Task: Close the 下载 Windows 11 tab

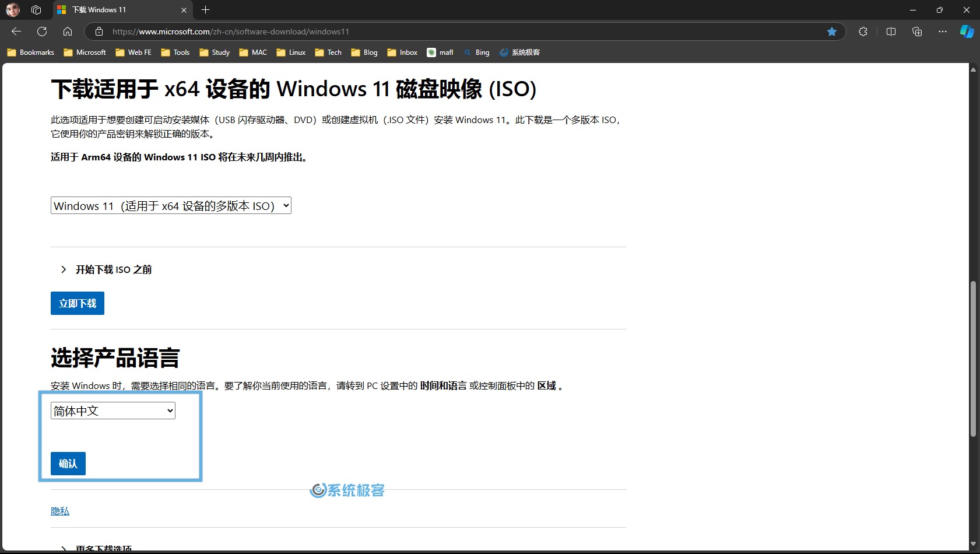Action: pyautogui.click(x=184, y=10)
